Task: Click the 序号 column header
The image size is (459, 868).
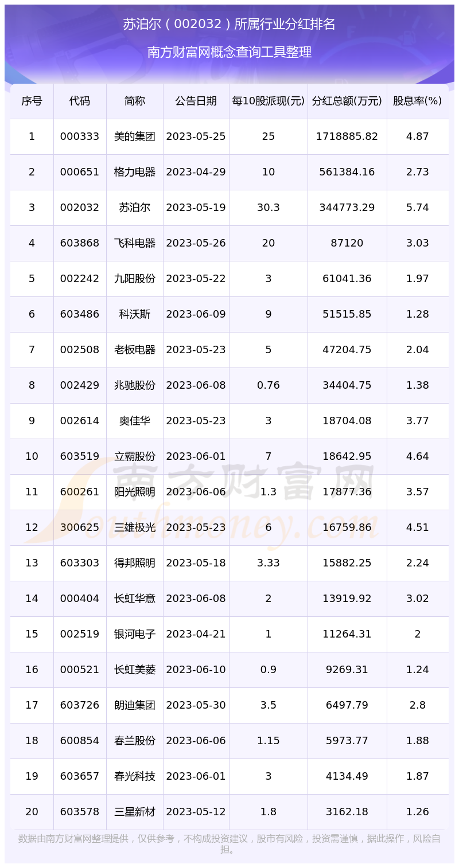Action: point(32,101)
